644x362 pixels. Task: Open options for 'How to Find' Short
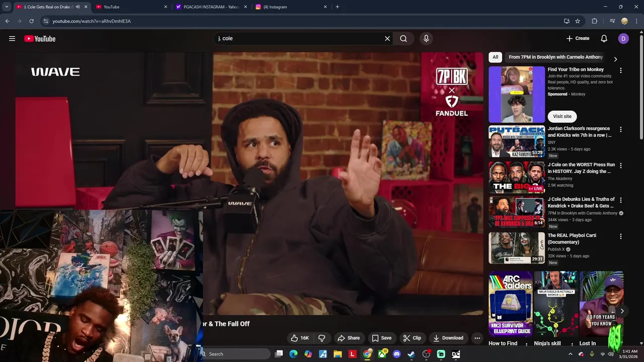coord(526,344)
